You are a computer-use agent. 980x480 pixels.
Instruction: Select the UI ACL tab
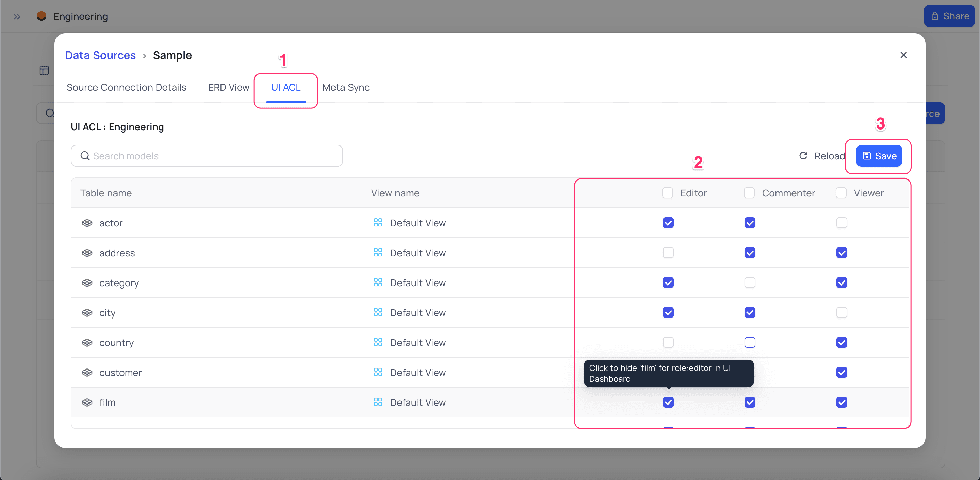point(286,87)
